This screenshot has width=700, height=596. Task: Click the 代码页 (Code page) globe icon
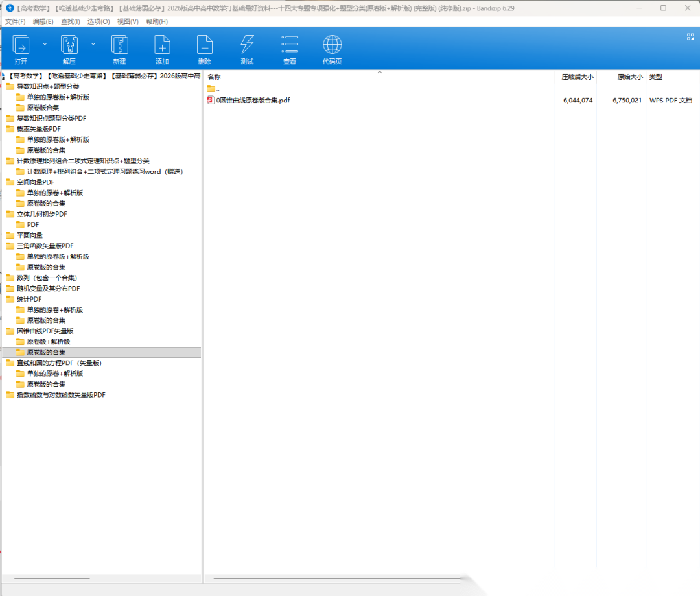tap(332, 45)
